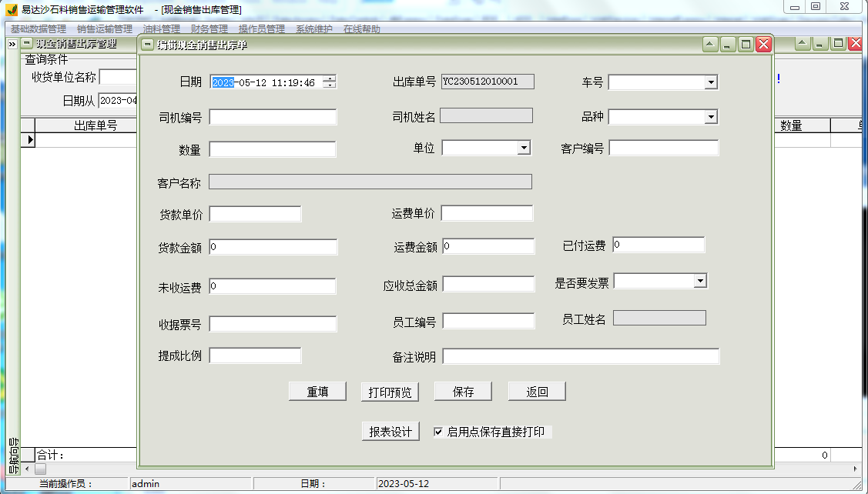Open the 操作员管理 menu
Viewport: 868px width, 494px height.
click(262, 28)
